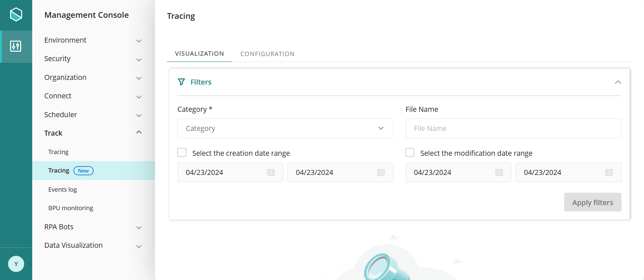Image resolution: width=644 pixels, height=280 pixels.
Task: Expand the Connect menu section
Action: [x=93, y=96]
